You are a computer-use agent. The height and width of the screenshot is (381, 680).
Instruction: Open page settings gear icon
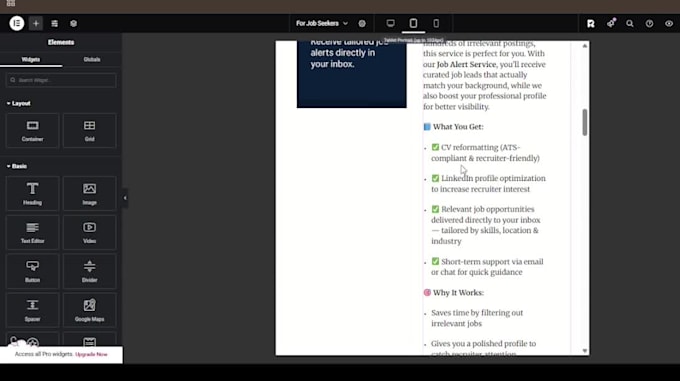click(362, 23)
